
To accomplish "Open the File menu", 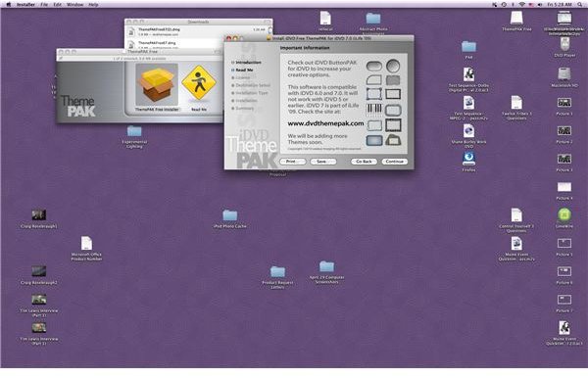I will [x=44, y=5].
